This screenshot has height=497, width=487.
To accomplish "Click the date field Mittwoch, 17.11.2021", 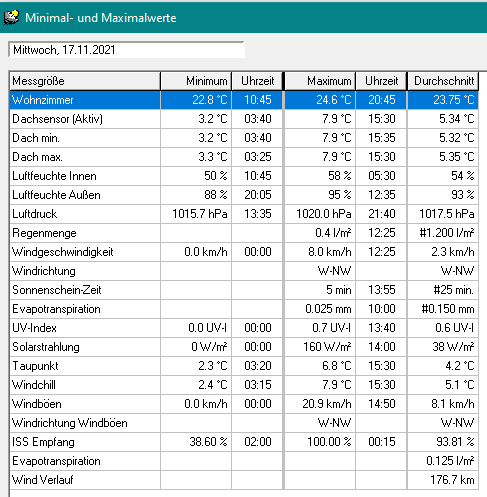I will 127,50.
